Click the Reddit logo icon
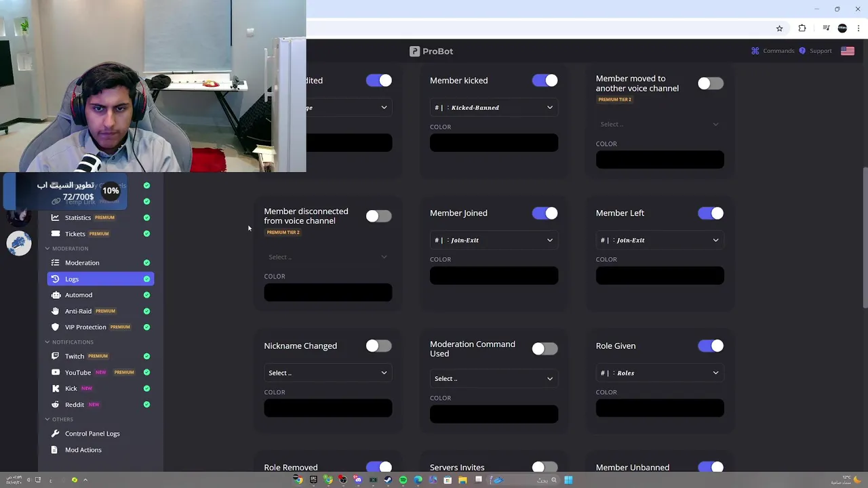 tap(55, 405)
